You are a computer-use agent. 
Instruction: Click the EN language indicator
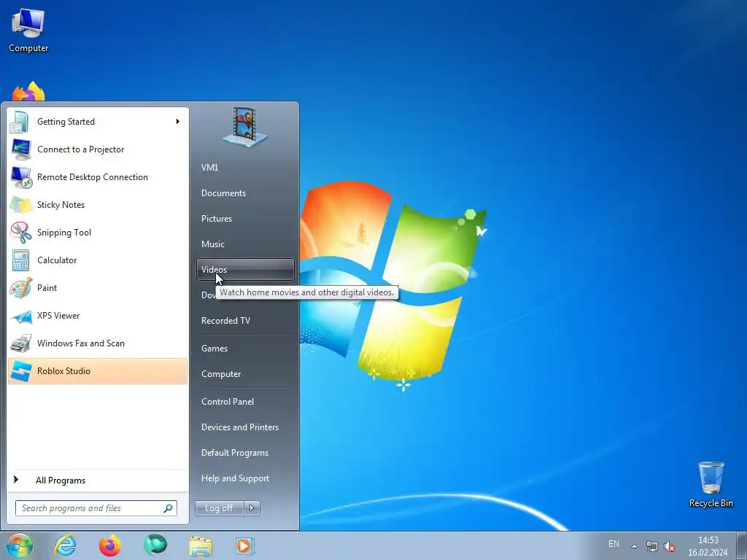(x=614, y=544)
